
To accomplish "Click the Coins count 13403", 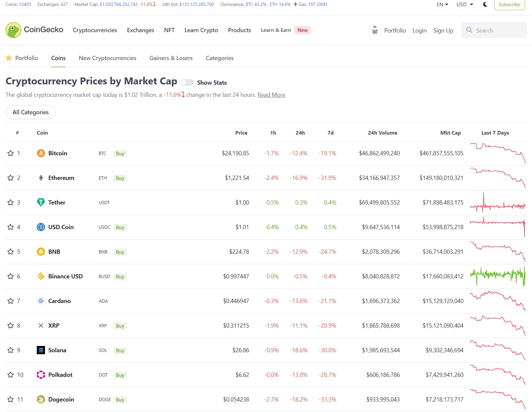I will [25, 5].
